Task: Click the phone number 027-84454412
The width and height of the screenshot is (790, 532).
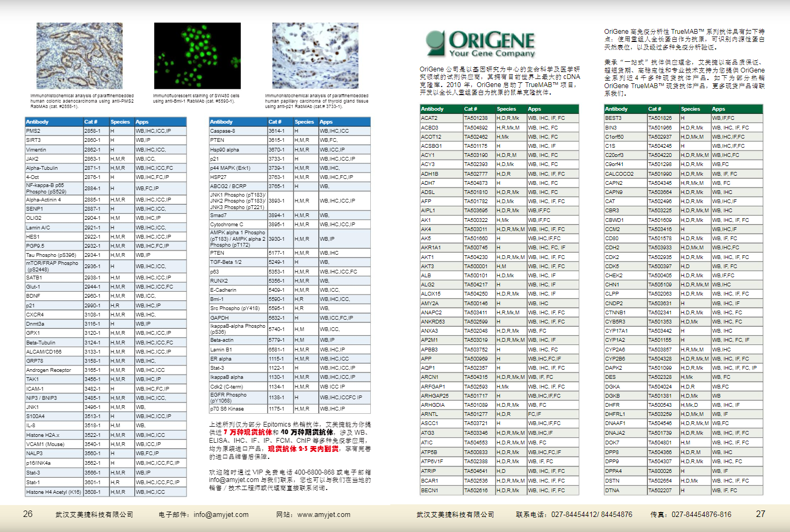Action: click(x=574, y=514)
